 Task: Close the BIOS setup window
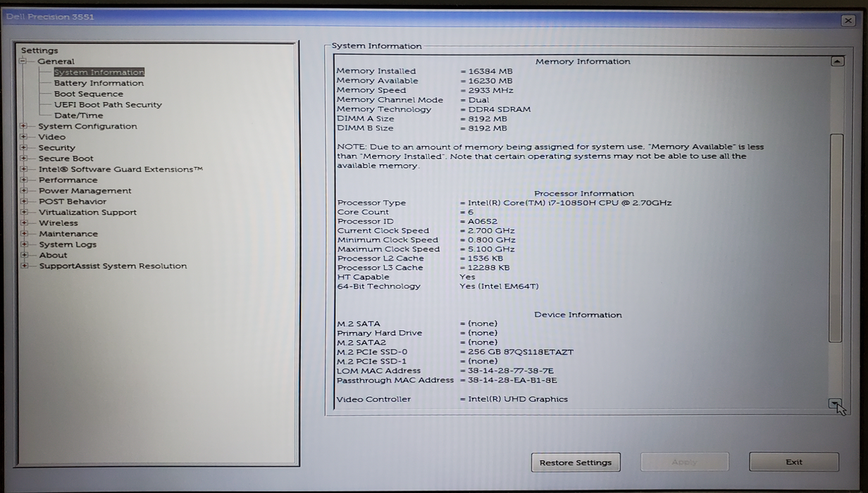point(848,20)
